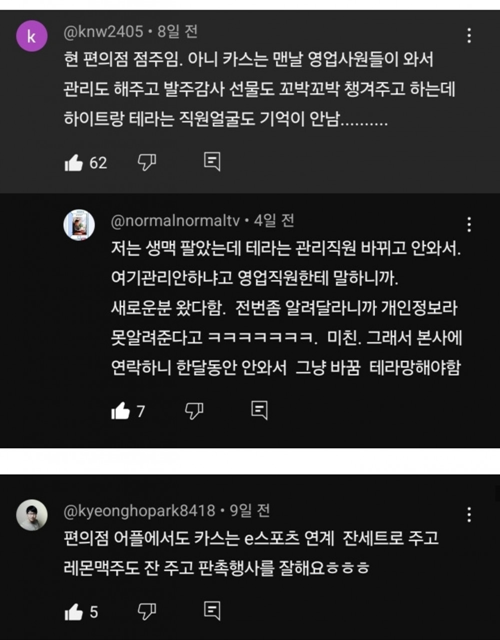Select the comment text starting with 편의점 어플에서도
Screen dimensions: 500x640
coord(251,553)
